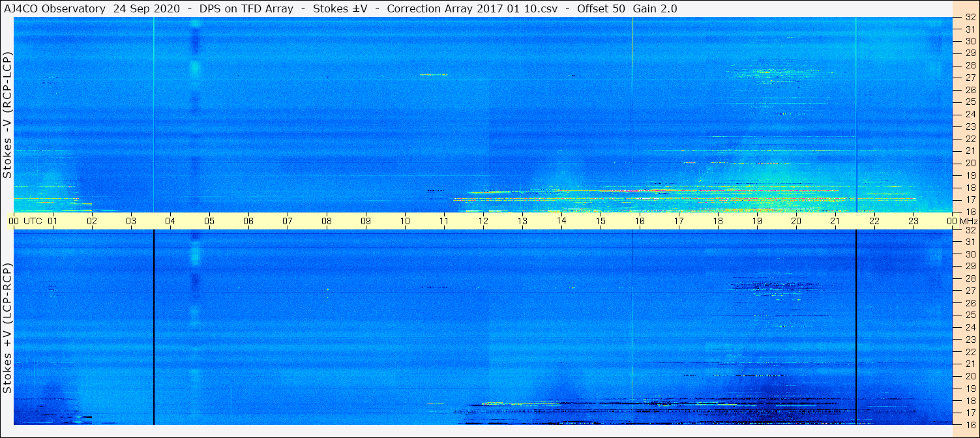Select the 17 hour marker on time axis

pyautogui.click(x=679, y=221)
